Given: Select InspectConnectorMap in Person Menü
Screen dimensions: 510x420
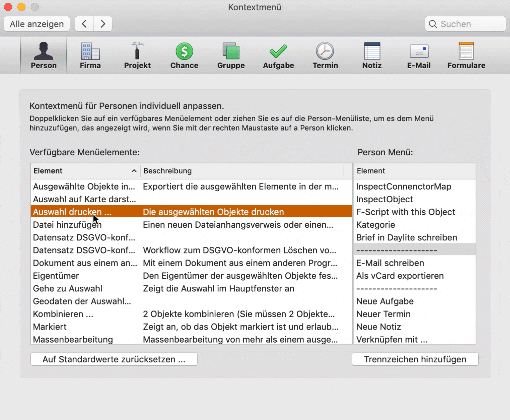Looking at the screenshot, I should (415, 186).
